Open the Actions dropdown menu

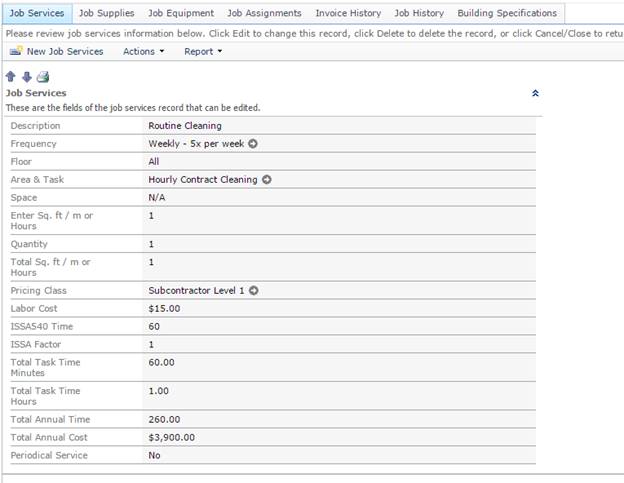(x=144, y=51)
